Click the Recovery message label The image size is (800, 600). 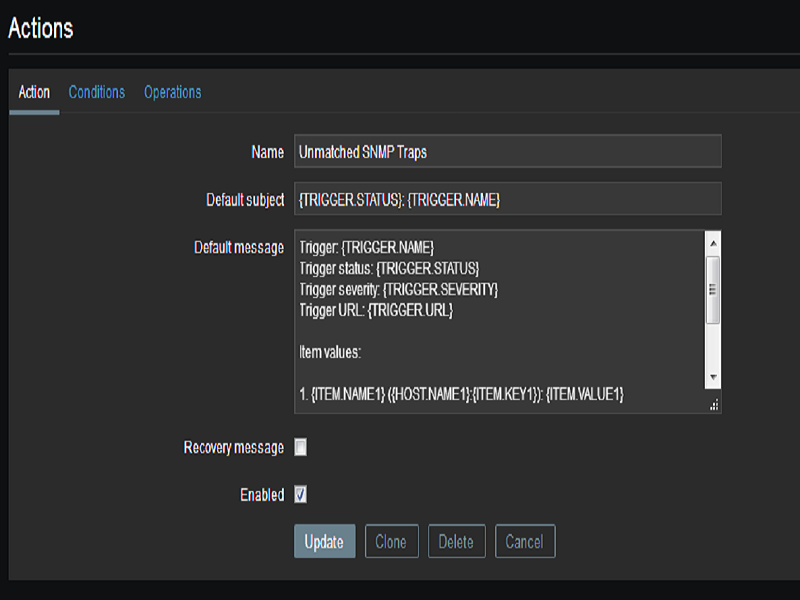coord(234,447)
